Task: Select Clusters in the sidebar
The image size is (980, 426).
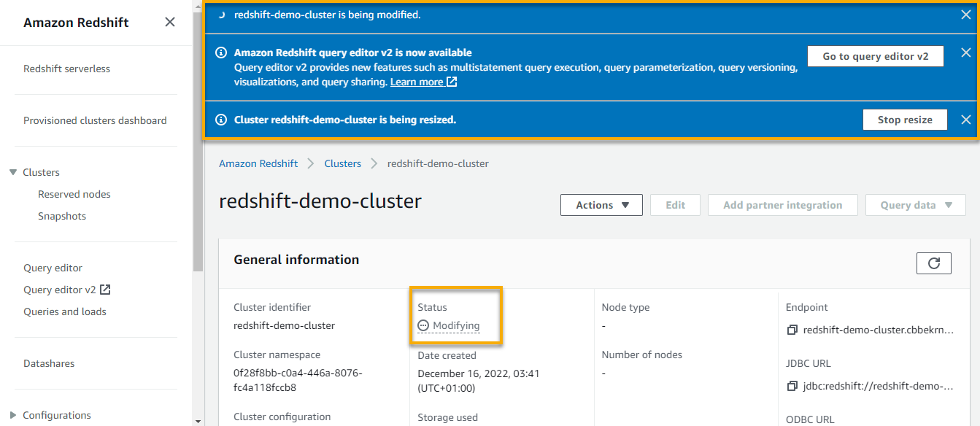Action: 41,172
